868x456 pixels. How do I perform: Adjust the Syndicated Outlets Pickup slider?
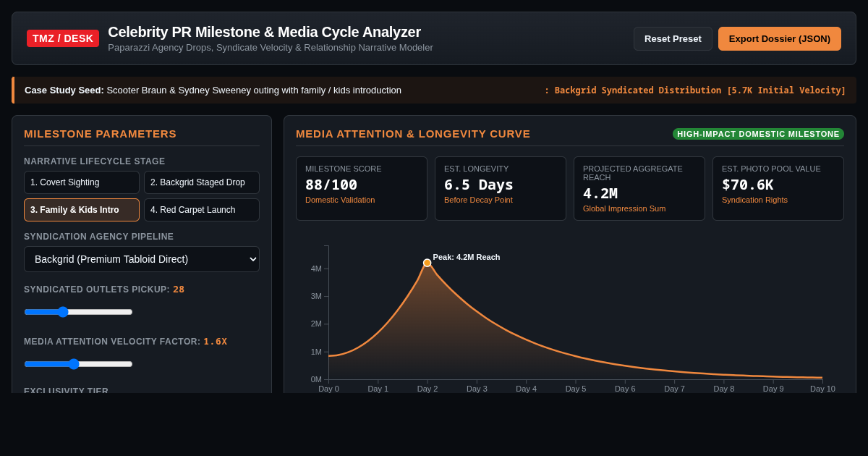click(78, 312)
